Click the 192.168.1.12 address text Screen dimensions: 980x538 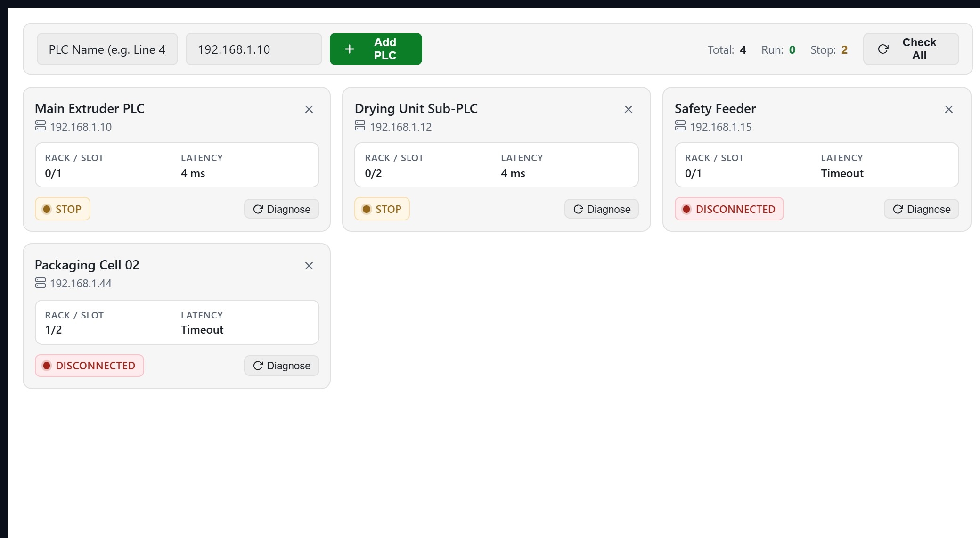point(401,127)
